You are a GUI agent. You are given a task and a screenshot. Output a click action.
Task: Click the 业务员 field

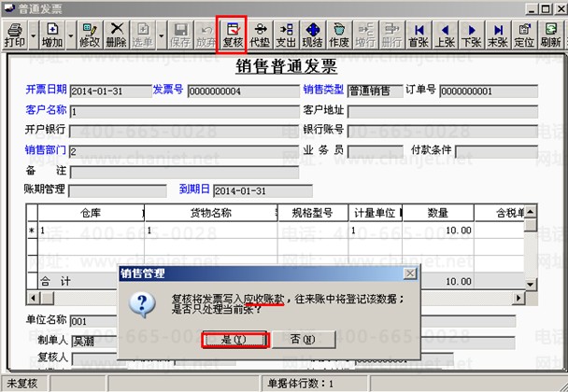376,151
